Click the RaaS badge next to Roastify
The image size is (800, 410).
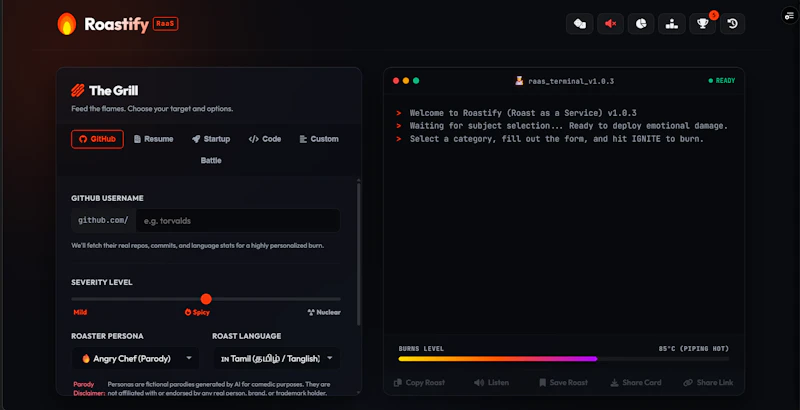165,23
